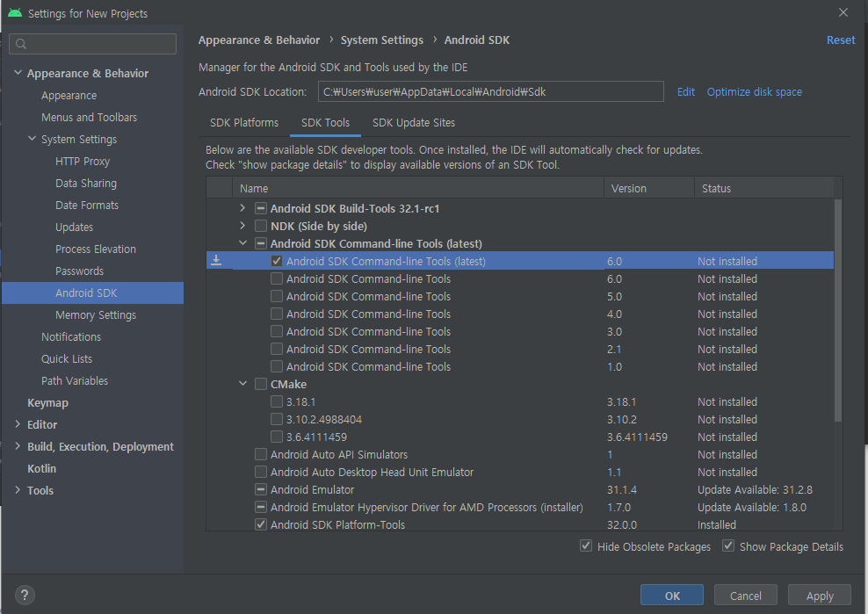Open Memory Settings page
The image size is (868, 614).
(x=96, y=315)
